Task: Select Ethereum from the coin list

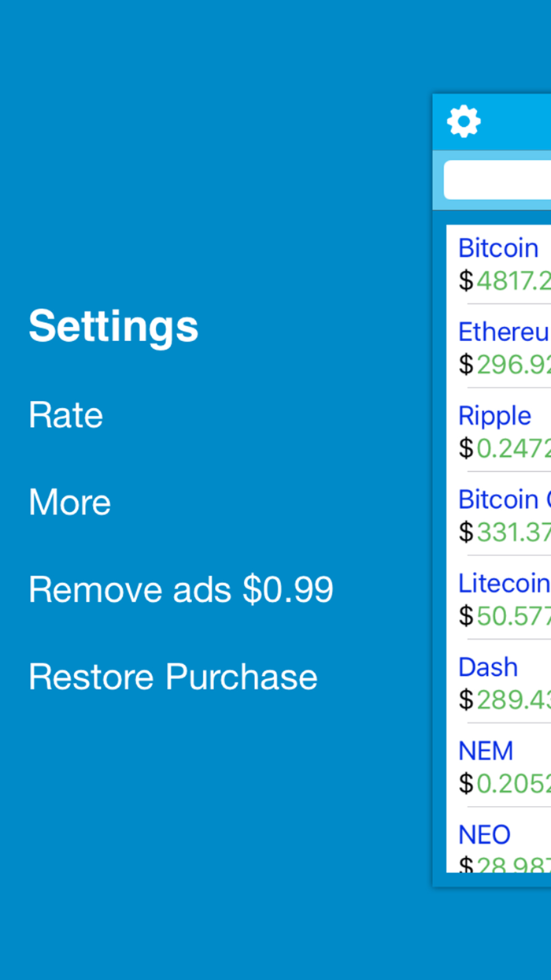Action: tap(504, 332)
